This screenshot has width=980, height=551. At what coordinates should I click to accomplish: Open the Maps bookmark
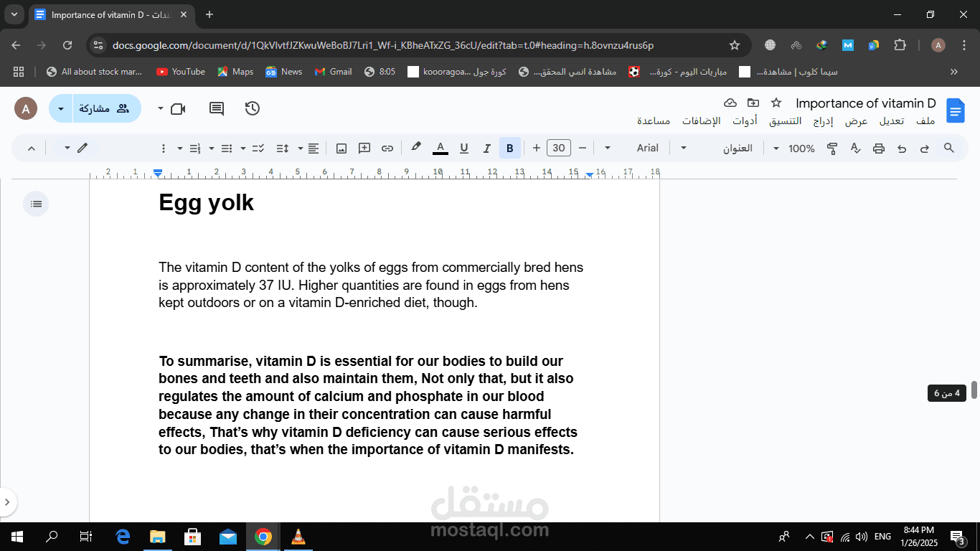tap(235, 72)
